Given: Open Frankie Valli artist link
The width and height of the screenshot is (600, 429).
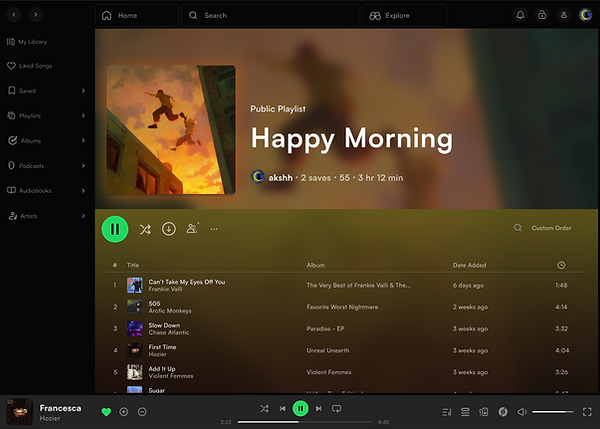Looking at the screenshot, I should [x=165, y=289].
